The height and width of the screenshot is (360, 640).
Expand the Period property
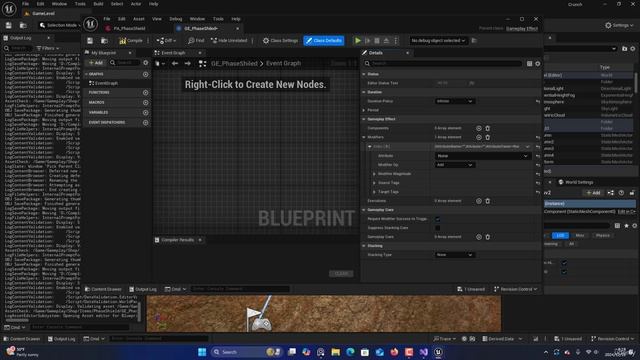[364, 110]
